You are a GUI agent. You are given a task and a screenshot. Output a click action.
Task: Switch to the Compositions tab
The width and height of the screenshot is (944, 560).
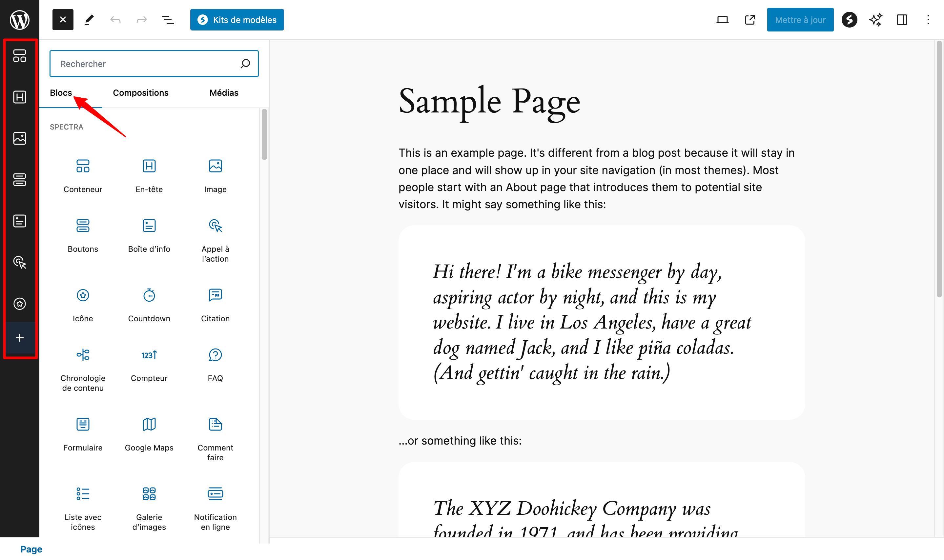(140, 93)
